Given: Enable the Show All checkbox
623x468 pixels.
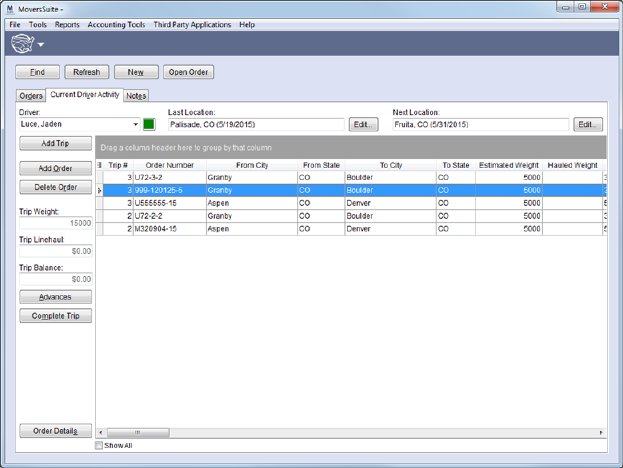Looking at the screenshot, I should point(99,446).
